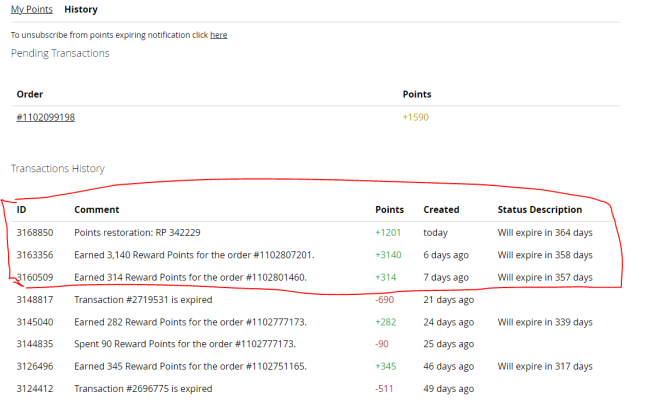Click the '25 days ago' created date

[449, 344]
